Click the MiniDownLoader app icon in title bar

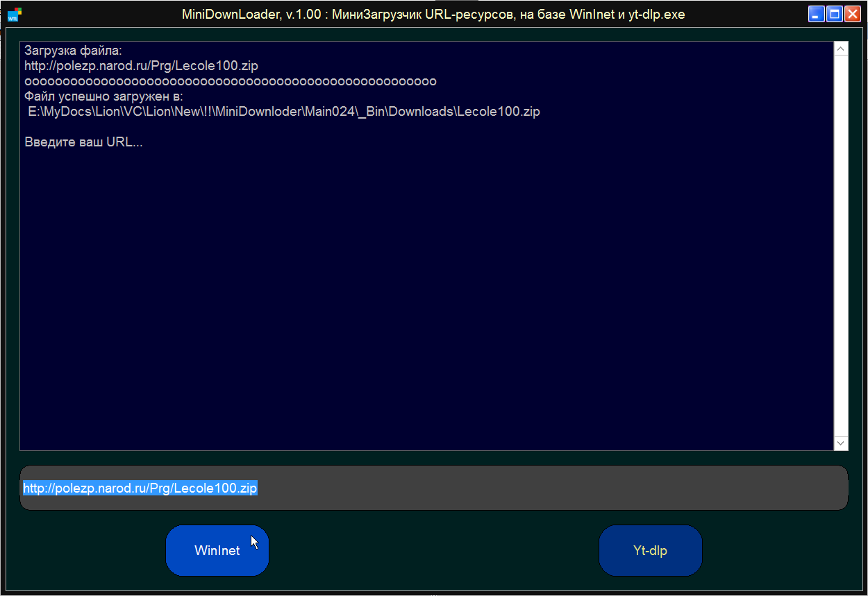coord(14,15)
